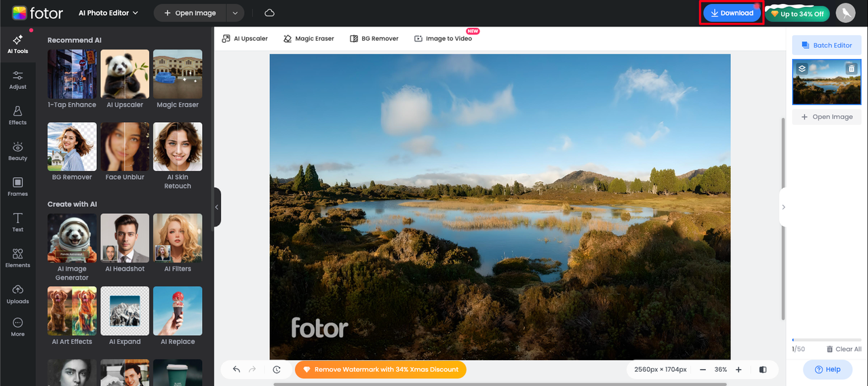This screenshot has width=868, height=386.
Task: Open the AI Photo Editor dropdown
Action: click(x=108, y=13)
